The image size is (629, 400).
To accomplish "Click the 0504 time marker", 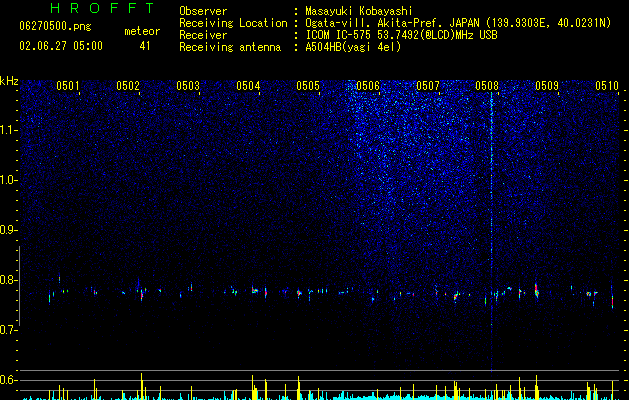I will tap(248, 86).
